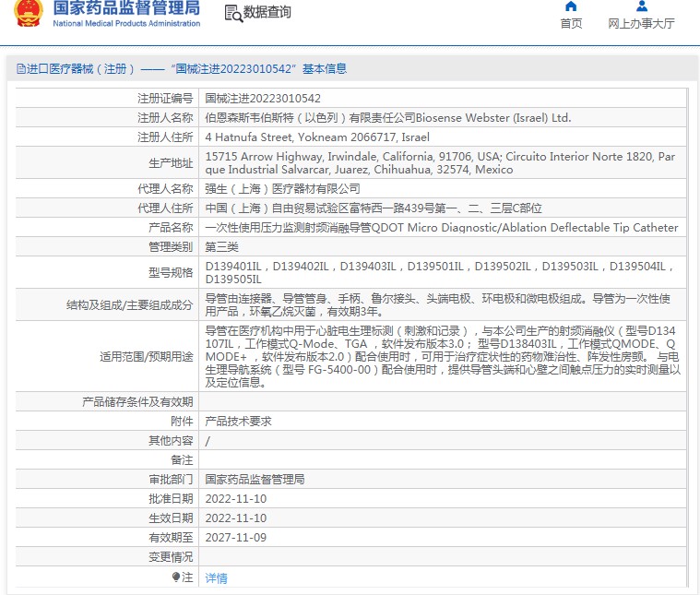Click the 注册证编号 row label

click(165, 99)
